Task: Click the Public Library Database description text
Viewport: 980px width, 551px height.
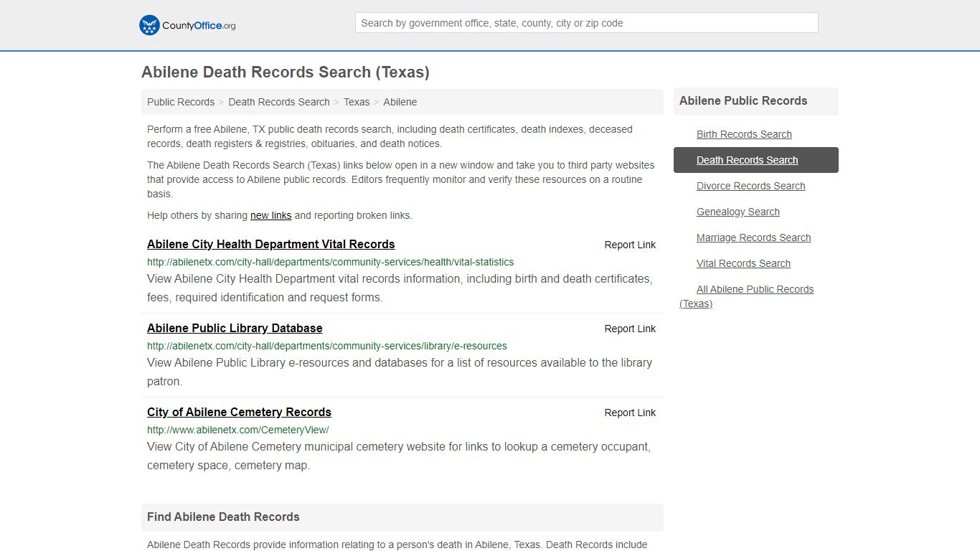Action: tap(400, 372)
